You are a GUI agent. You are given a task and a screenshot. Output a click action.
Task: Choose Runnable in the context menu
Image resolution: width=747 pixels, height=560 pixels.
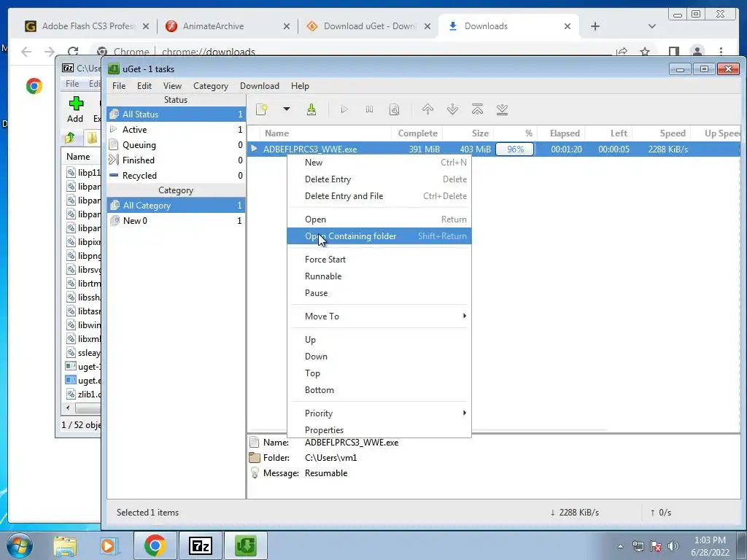pos(379,276)
